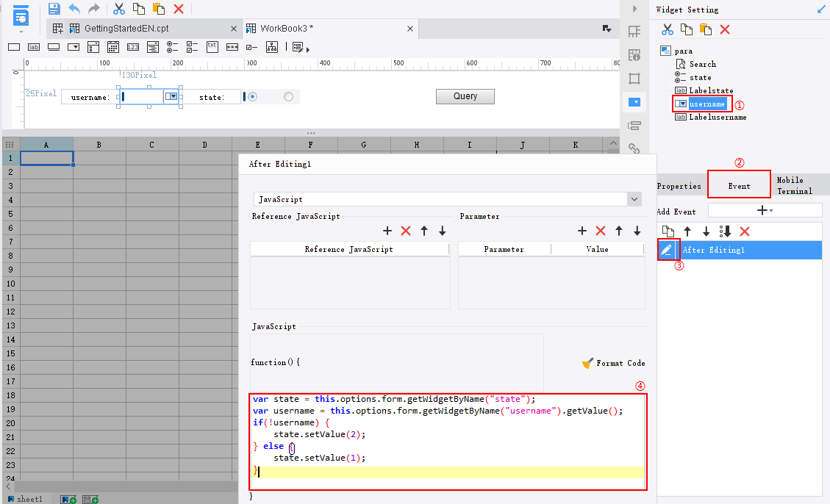Open the Add Event plus dropdown
Screen dimensions: 830x504
coord(765,211)
